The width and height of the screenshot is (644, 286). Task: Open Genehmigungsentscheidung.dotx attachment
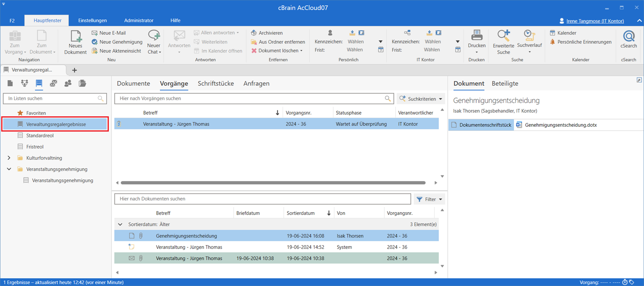tap(560, 125)
